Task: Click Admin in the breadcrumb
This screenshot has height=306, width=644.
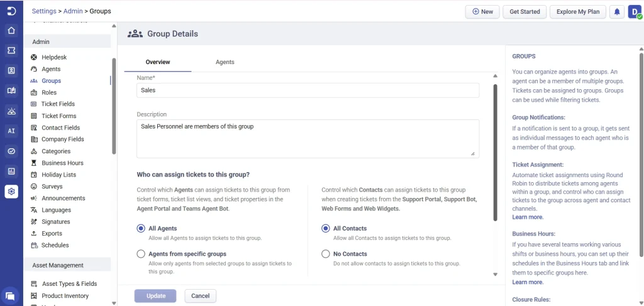Action: pos(73,11)
